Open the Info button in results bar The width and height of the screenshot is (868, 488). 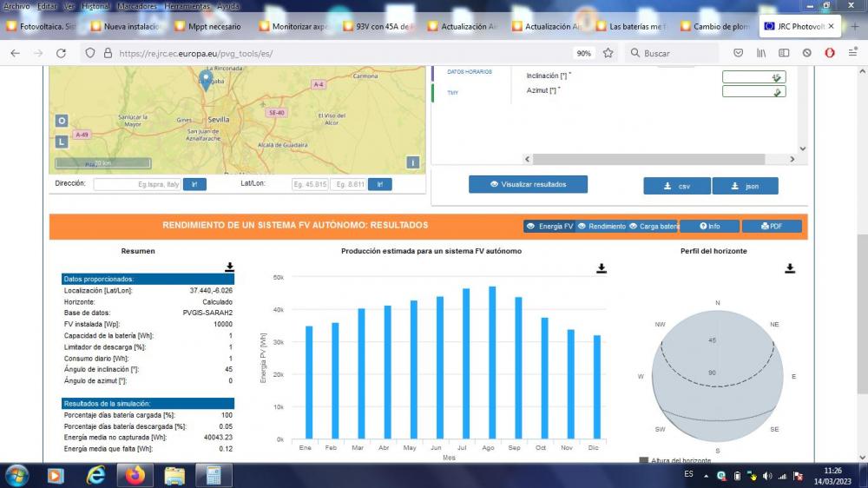(710, 226)
